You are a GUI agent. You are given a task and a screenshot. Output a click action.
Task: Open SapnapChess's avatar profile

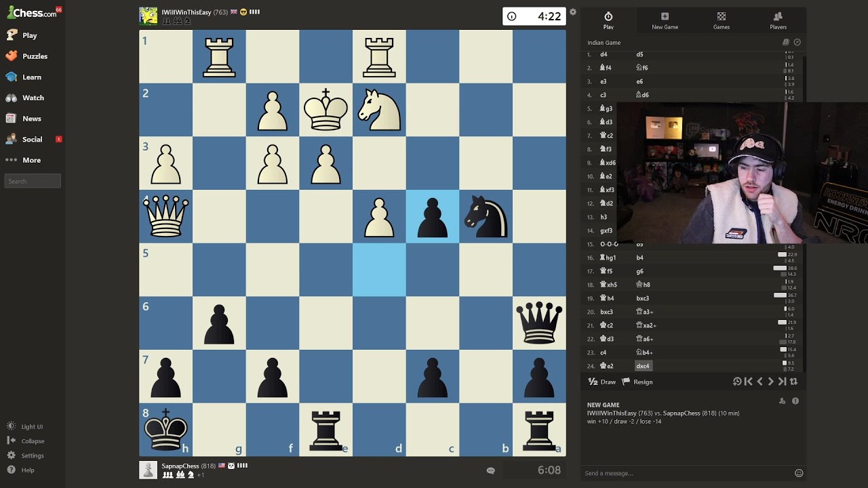pos(148,470)
